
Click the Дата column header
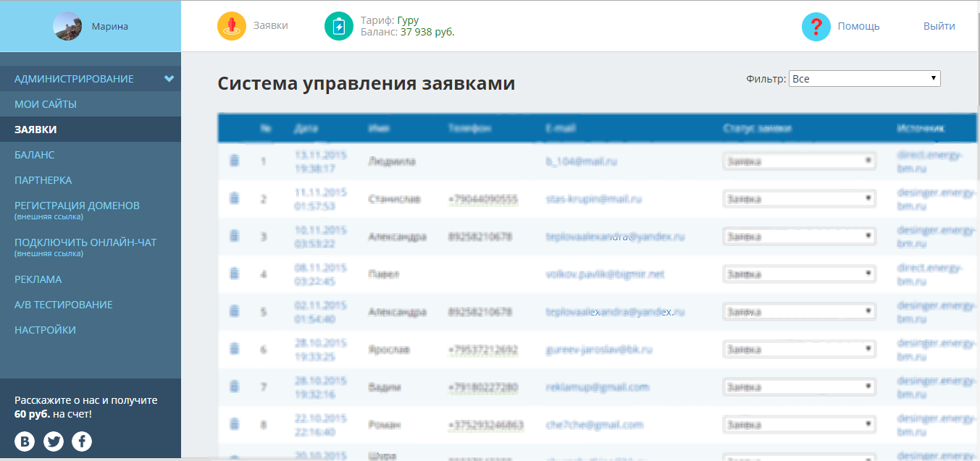pyautogui.click(x=306, y=128)
